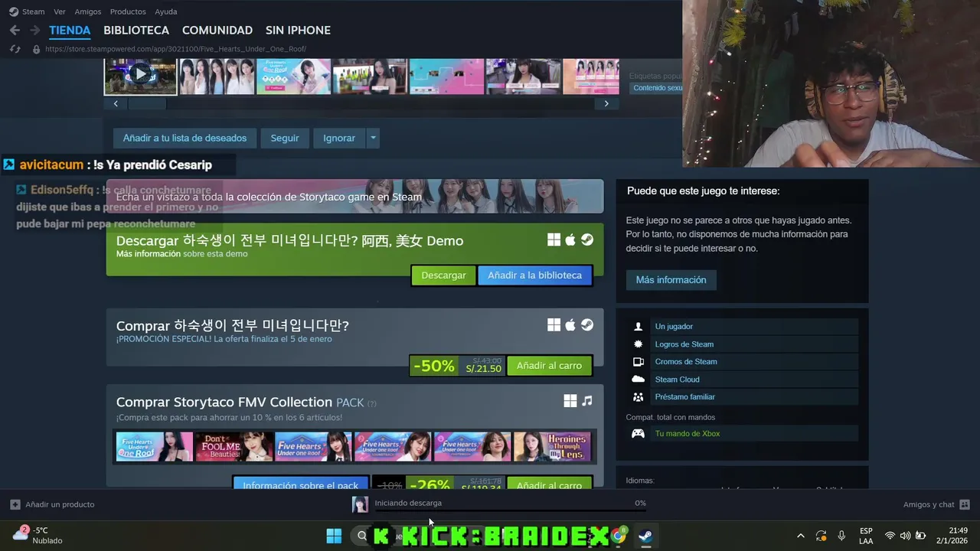Open Don't Fool Me Beauties pack thumbnail
The height and width of the screenshot is (551, 980).
[234, 447]
